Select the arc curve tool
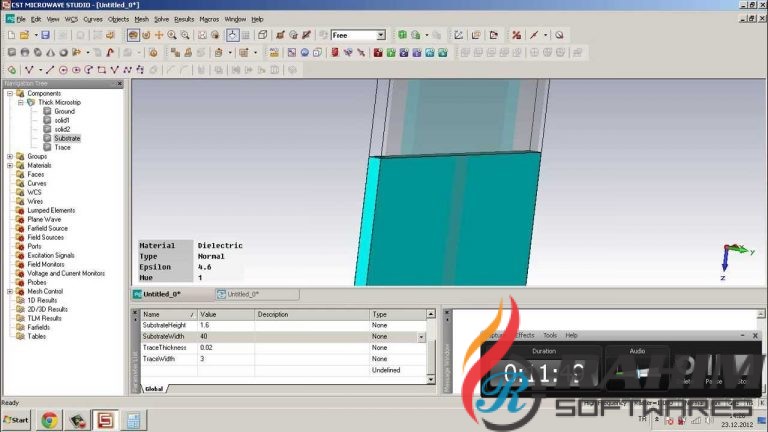 click(89, 70)
